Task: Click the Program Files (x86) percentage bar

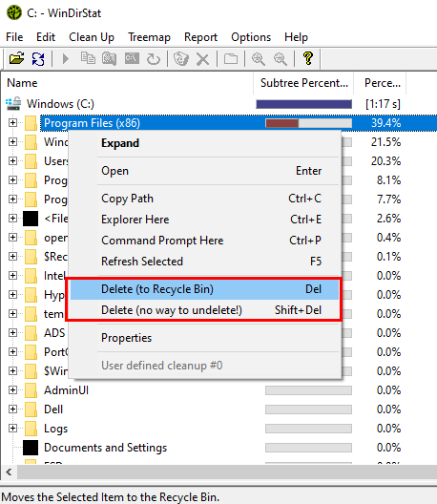Action: tap(308, 123)
